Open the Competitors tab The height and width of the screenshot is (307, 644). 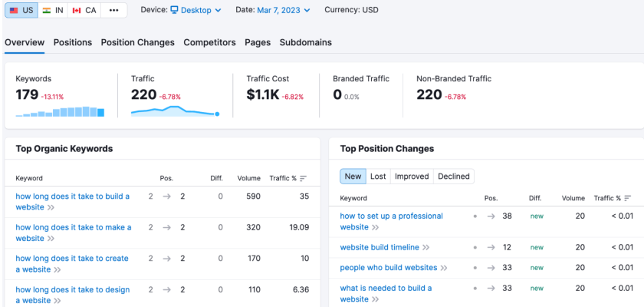(x=209, y=42)
